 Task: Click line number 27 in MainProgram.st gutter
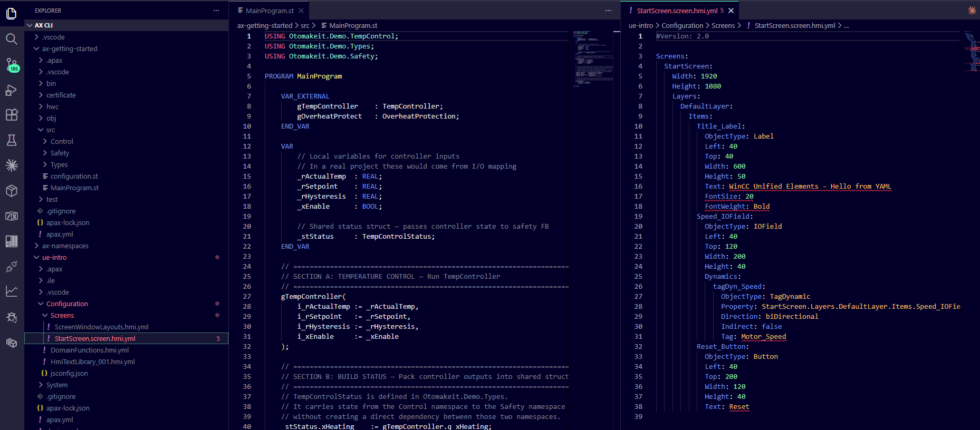pyautogui.click(x=247, y=297)
